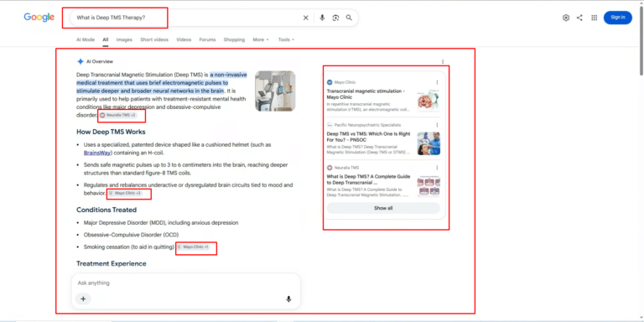This screenshot has height=322, width=644.
Task: Open Deep TMS vs TMS PNSOC link
Action: coord(368,137)
